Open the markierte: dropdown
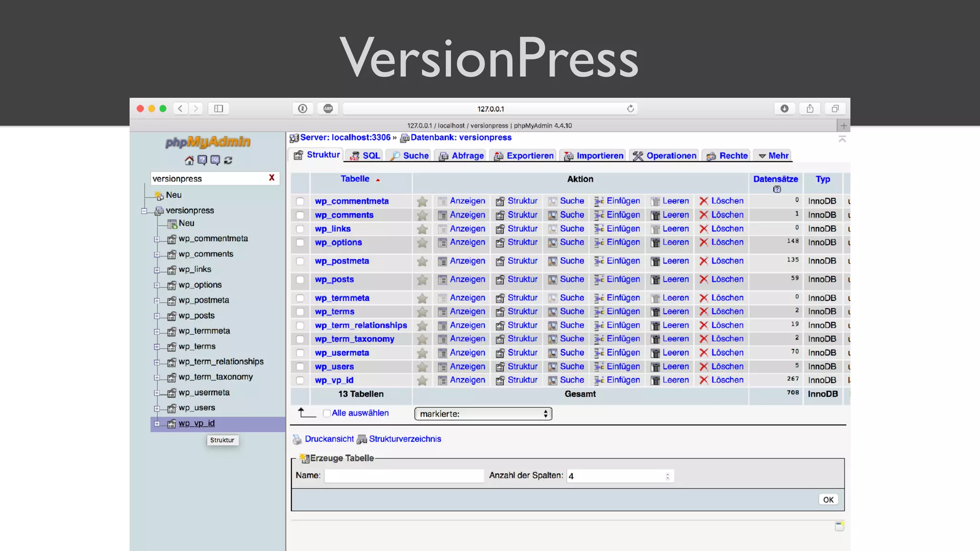Viewport: 980px width, 551px height. tap(483, 414)
